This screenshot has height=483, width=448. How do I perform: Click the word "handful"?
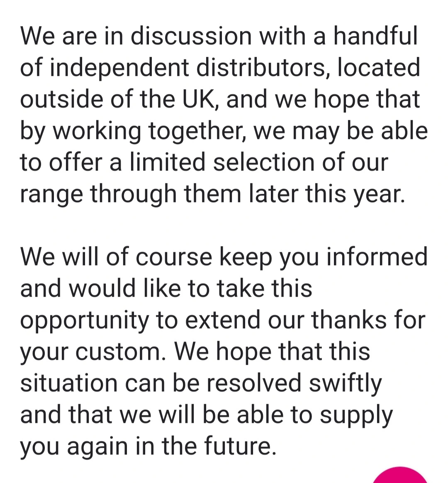pos(376,36)
